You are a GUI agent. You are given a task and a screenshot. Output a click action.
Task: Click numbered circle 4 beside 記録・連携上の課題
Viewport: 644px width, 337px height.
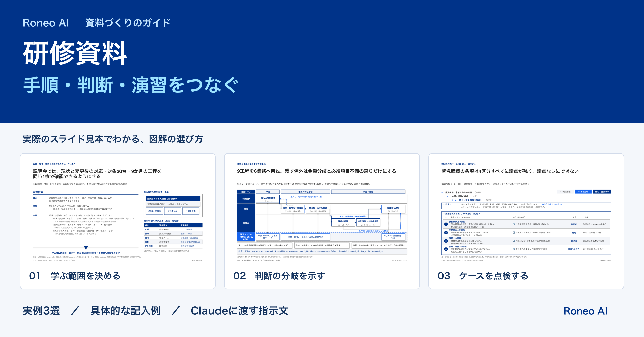pyautogui.click(x=446, y=249)
